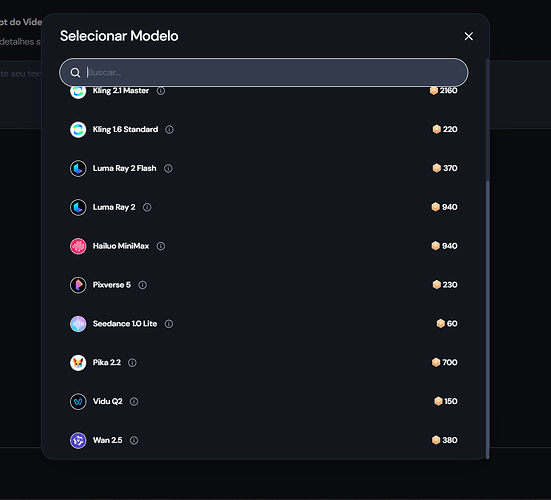Select the Kling 1.6 Standard model

(264, 130)
